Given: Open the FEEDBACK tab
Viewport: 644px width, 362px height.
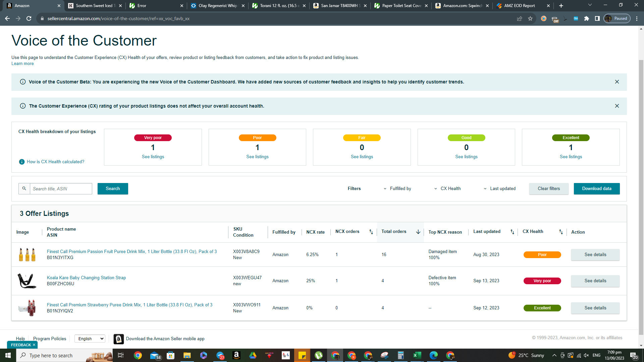Looking at the screenshot, I should tap(21, 345).
